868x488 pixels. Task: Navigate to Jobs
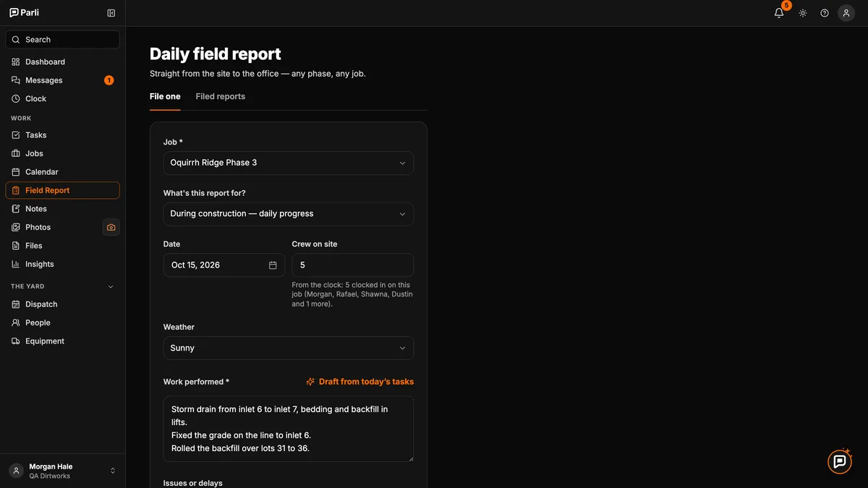(62, 153)
